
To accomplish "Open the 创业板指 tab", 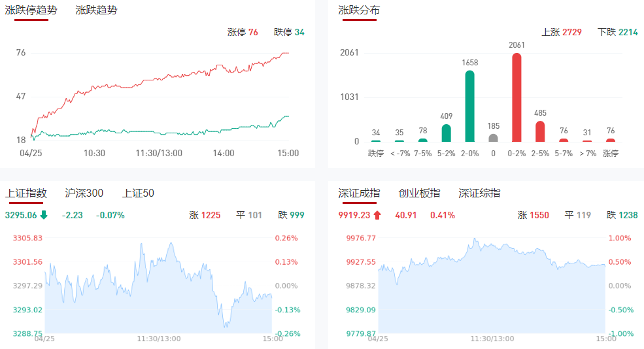I will pyautogui.click(x=419, y=193).
